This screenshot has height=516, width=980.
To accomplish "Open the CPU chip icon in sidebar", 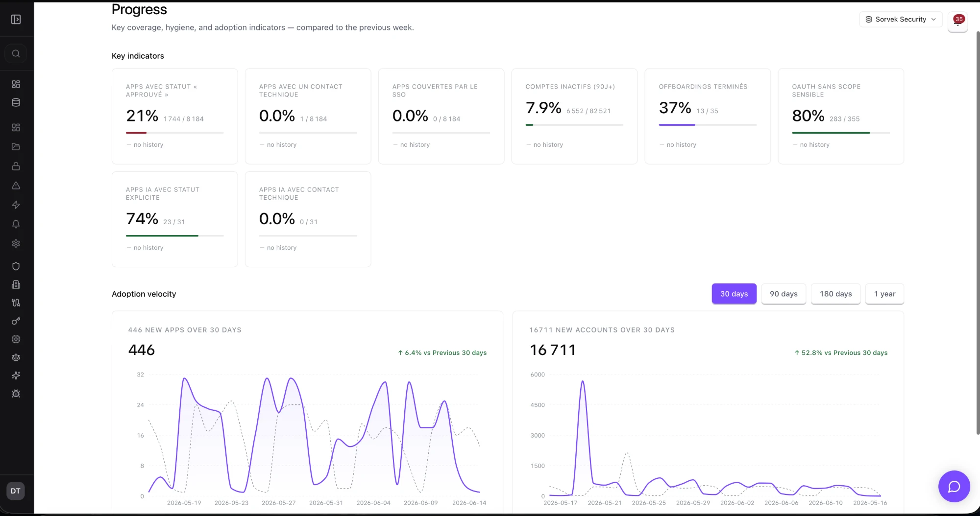I will [16, 339].
